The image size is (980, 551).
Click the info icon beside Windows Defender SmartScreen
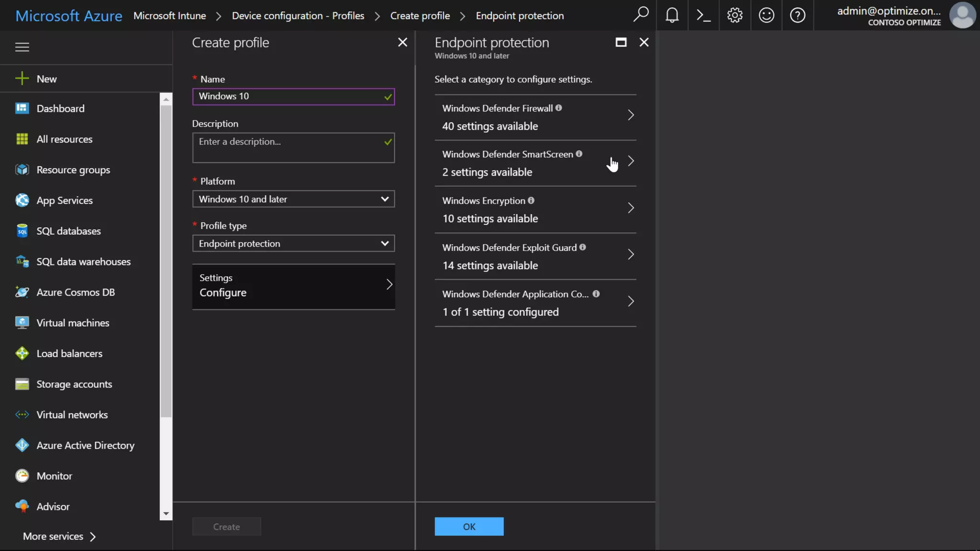tap(579, 154)
